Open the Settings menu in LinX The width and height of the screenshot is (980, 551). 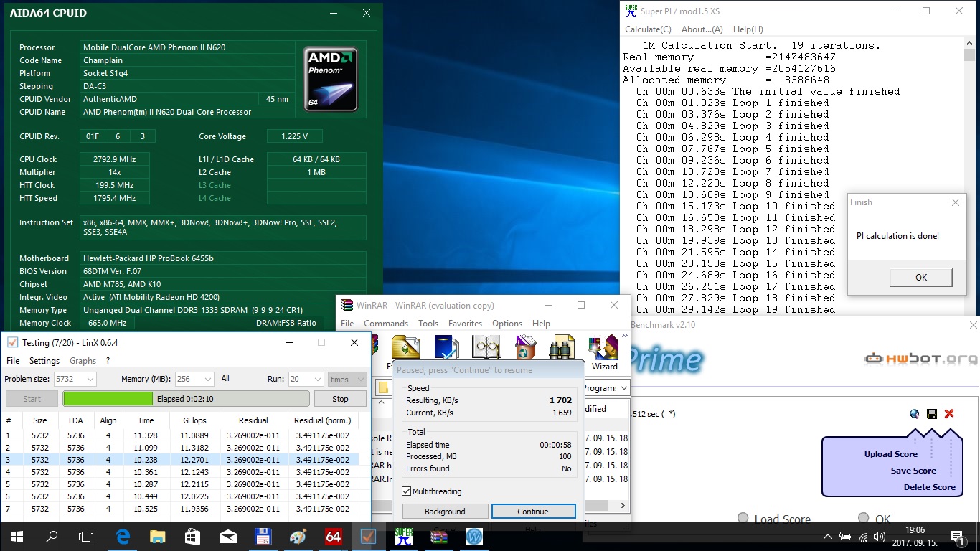(44, 361)
